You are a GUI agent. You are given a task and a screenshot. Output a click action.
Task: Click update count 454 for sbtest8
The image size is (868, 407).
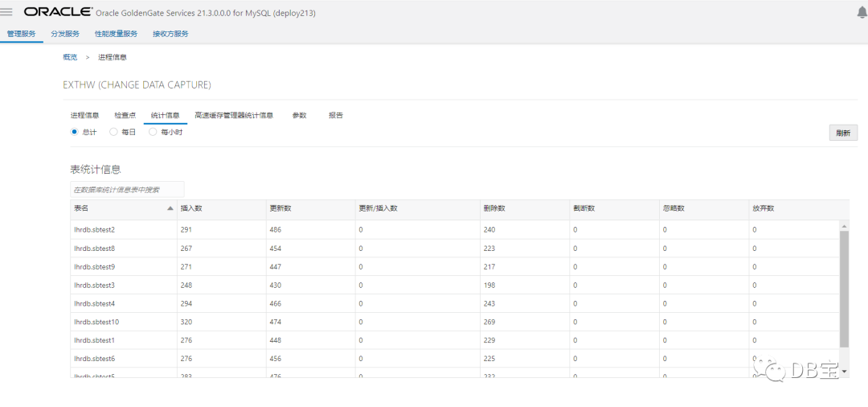point(275,249)
